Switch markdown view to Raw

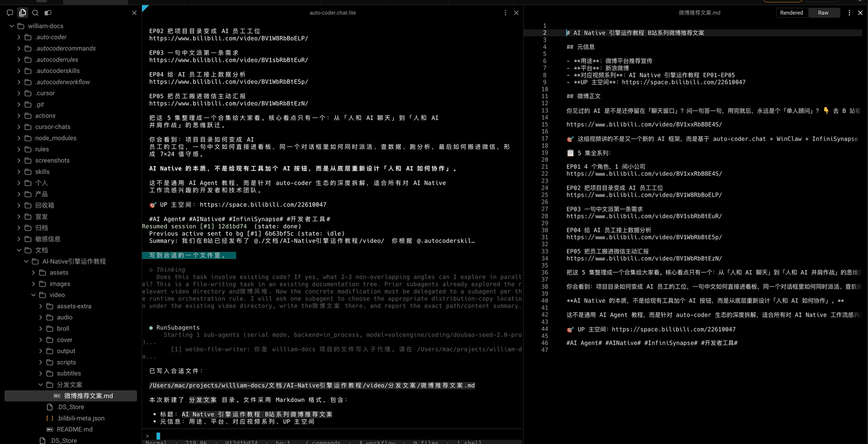[x=823, y=13]
